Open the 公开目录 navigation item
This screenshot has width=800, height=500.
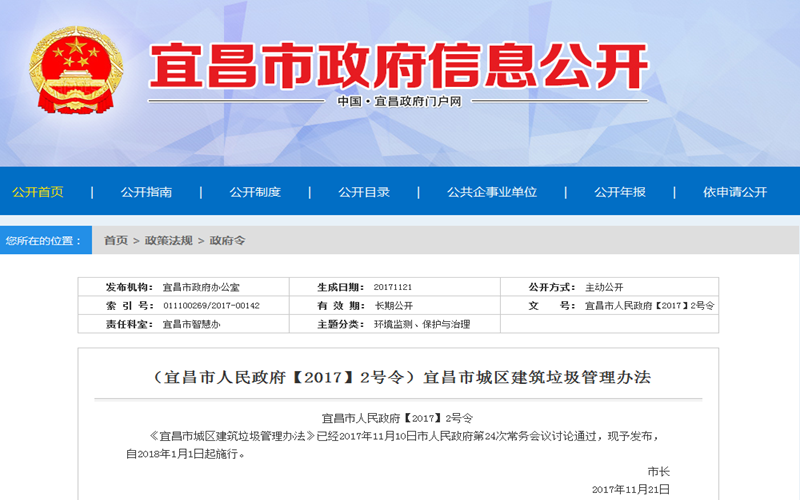364,192
